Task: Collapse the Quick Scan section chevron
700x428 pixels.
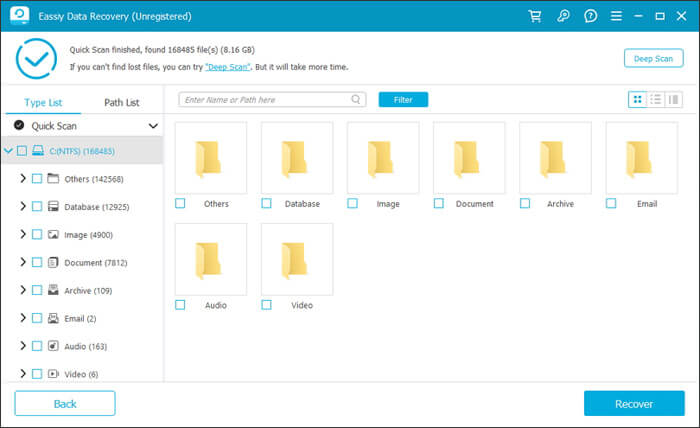Action: click(153, 126)
